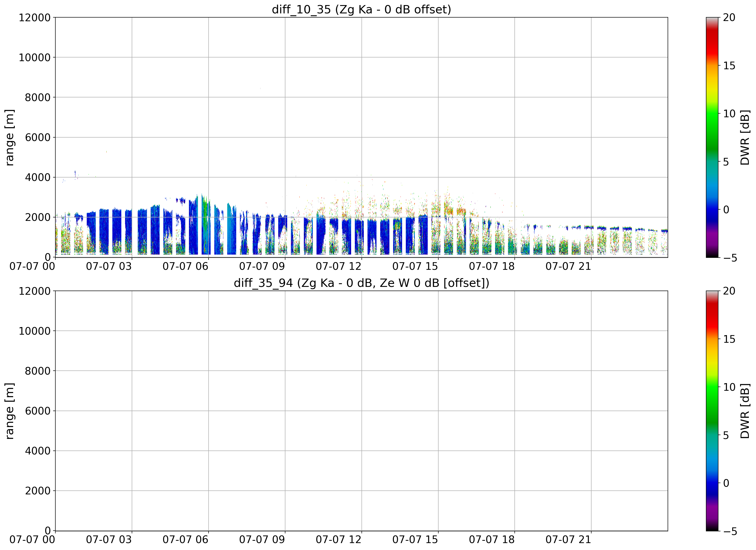Image resolution: width=756 pixels, height=550 pixels.
Task: Click the rainbow colorbar of the diff_35_94 plot
Action: 712,411
